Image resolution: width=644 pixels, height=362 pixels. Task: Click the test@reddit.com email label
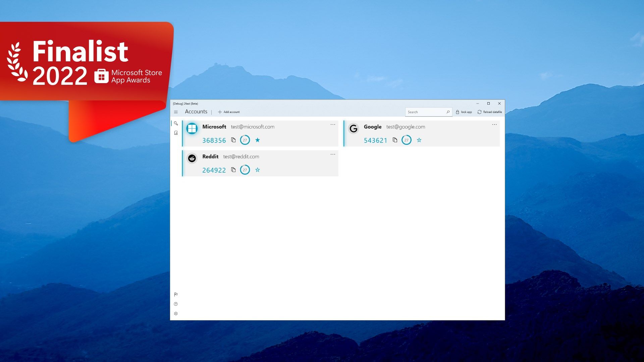241,157
